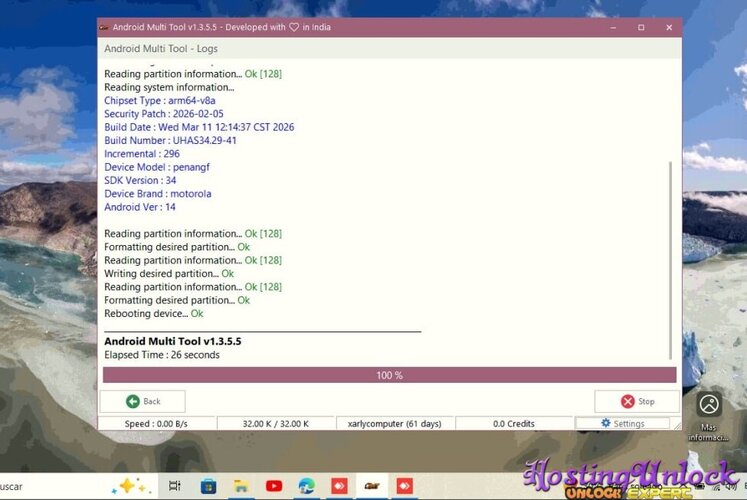Click the xarlycomputer (61 days) status entry
Viewport: 747px width, 500px height.
pyautogui.click(x=395, y=423)
